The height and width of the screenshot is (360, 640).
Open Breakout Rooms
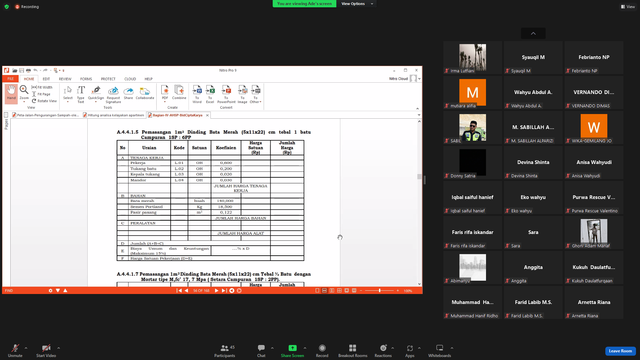353,350
